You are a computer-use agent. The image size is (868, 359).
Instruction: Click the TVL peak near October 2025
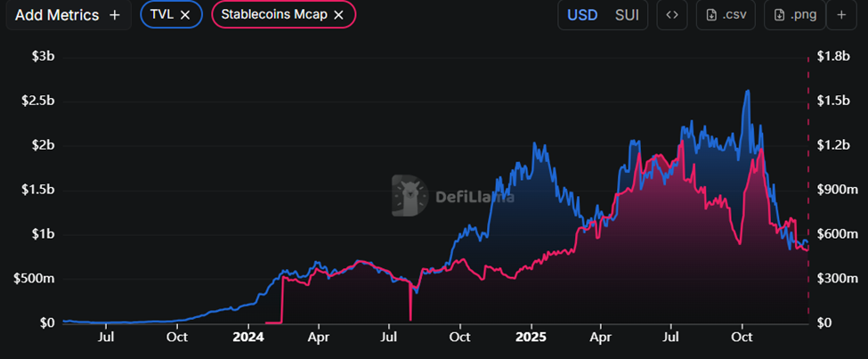pyautogui.click(x=747, y=91)
